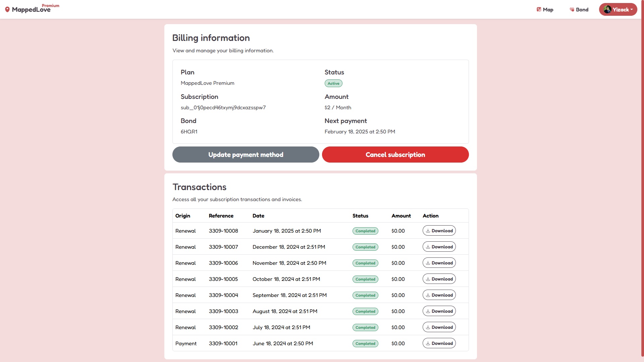Click the page vertical scrollbar

coord(642,178)
